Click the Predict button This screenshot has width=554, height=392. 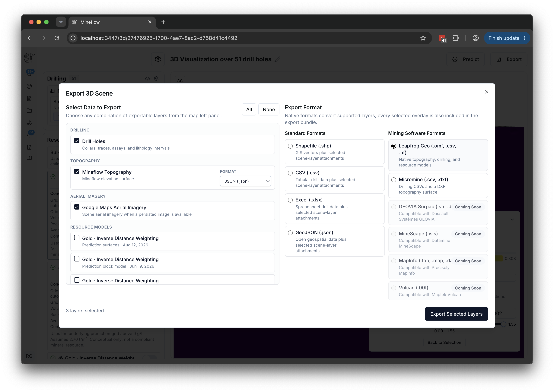465,59
